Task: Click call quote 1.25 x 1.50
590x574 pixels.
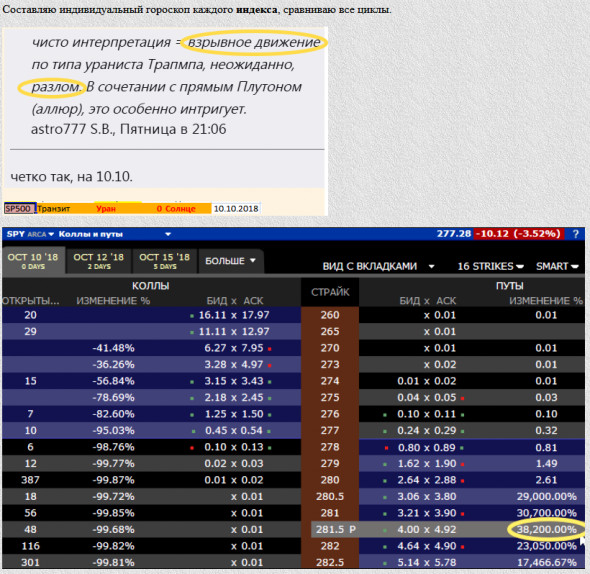Action: [x=234, y=414]
